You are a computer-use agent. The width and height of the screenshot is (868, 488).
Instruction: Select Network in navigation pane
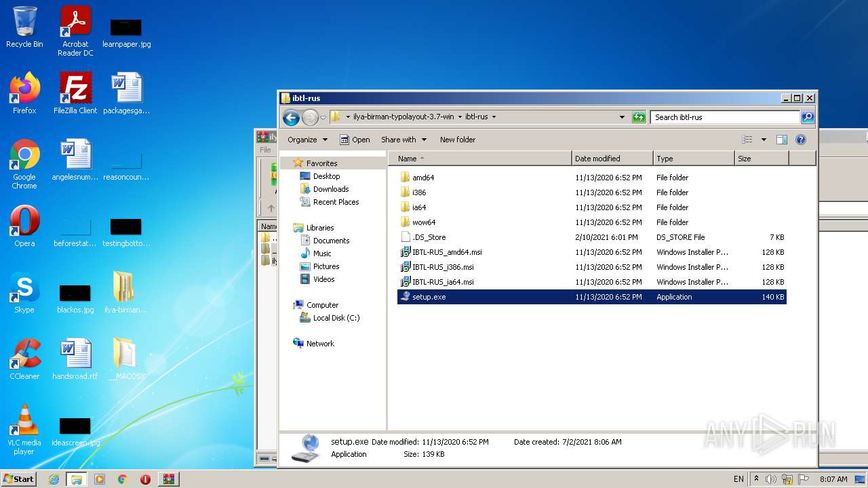(x=319, y=344)
